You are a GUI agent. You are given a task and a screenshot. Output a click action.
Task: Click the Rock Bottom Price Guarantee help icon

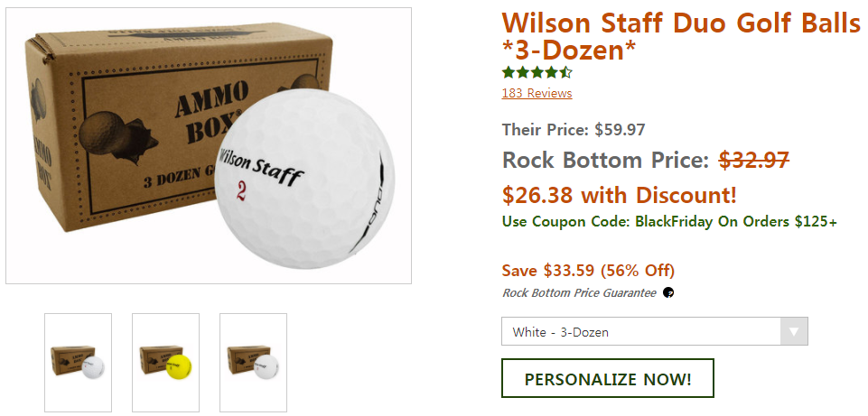coord(668,292)
